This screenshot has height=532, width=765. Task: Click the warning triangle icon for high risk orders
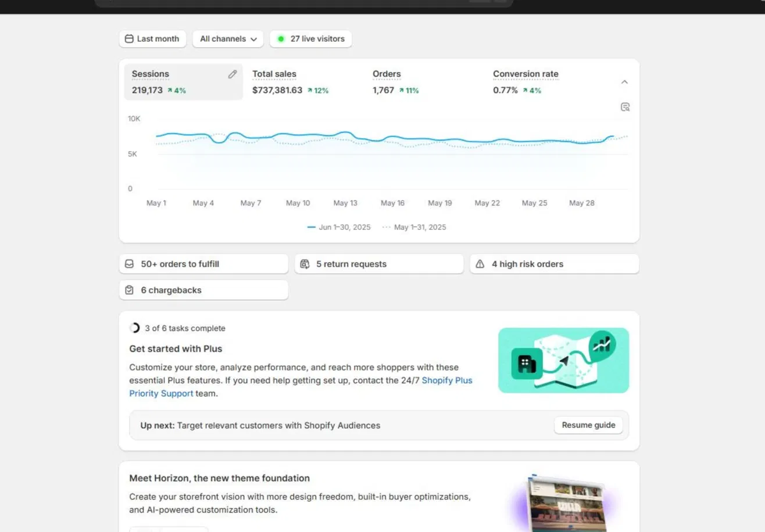[x=480, y=264]
